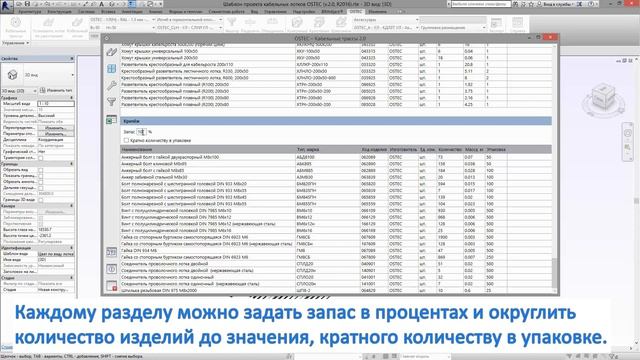Image resolution: width=640 pixels, height=360 pixels.
Task: Click the Масштаб вида value field
Action: 56,104
